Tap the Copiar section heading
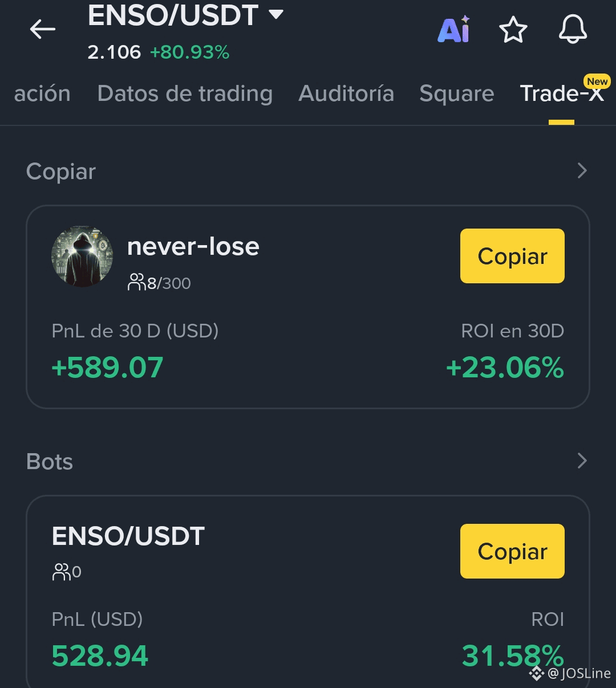Screen dimensions: 616x688 [61, 172]
